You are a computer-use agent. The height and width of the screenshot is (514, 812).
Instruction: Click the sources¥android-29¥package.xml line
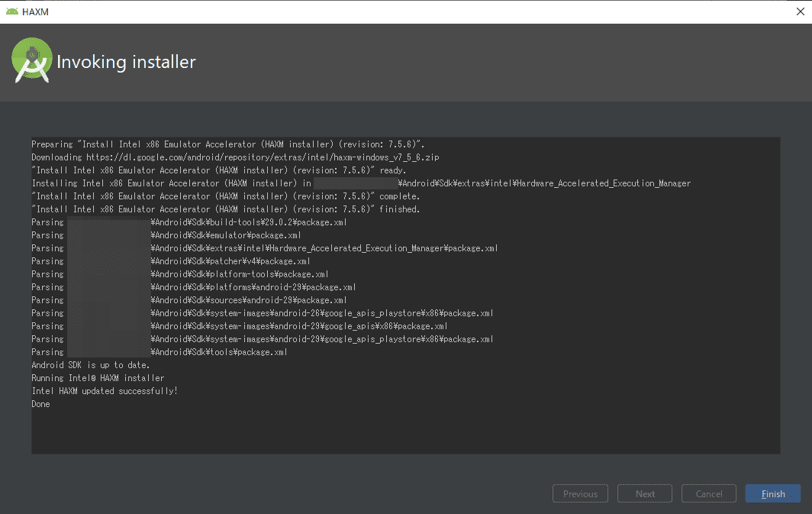[189, 300]
